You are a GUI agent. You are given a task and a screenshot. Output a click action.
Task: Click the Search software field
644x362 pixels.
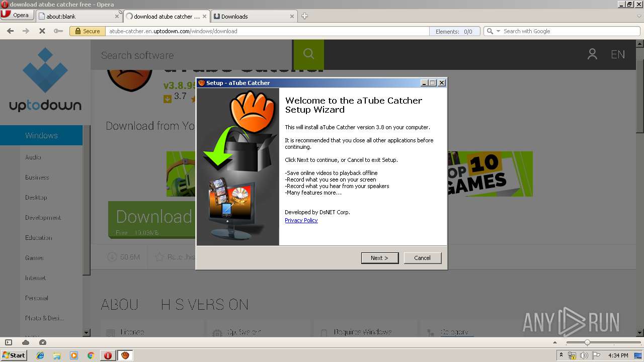[191, 55]
